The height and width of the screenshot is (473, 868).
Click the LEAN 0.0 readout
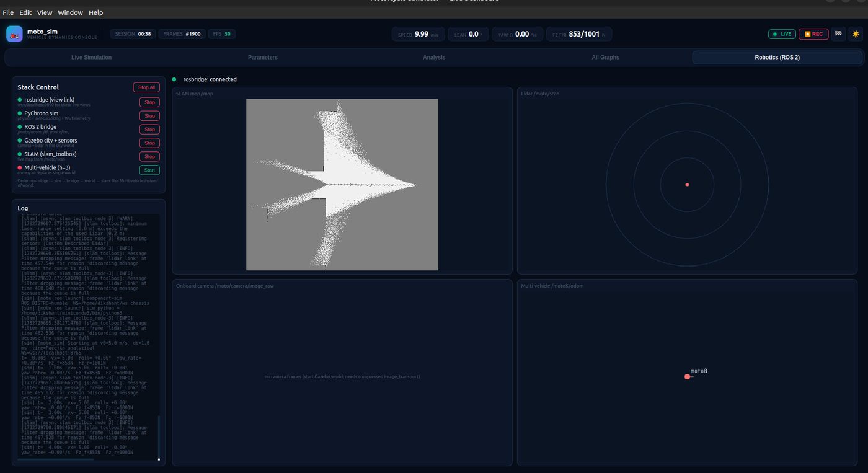click(x=468, y=34)
